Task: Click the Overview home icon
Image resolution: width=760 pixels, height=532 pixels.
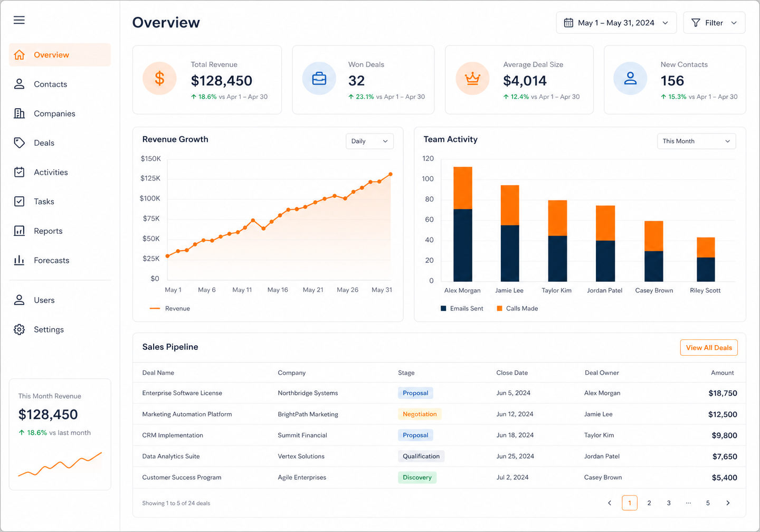Action: 20,55
